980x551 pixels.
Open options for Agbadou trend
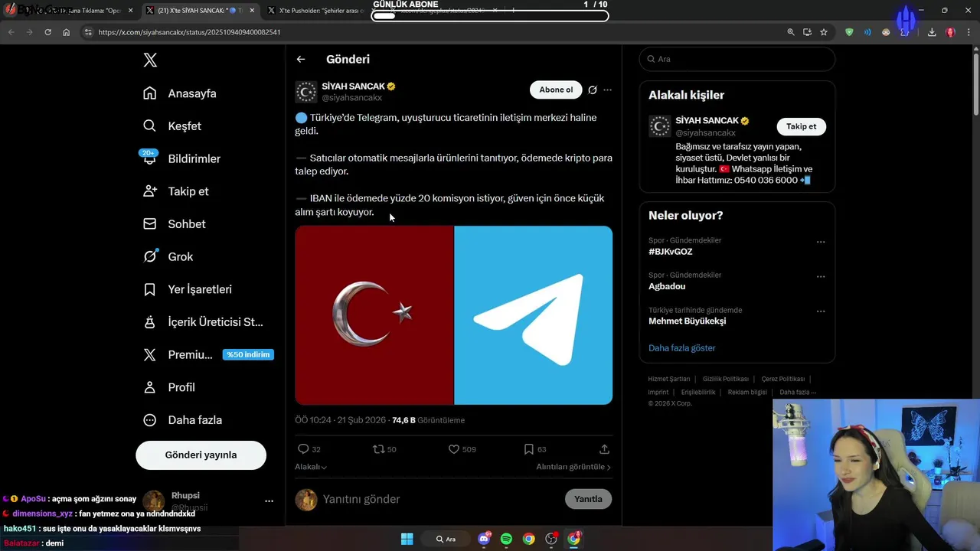pyautogui.click(x=821, y=276)
